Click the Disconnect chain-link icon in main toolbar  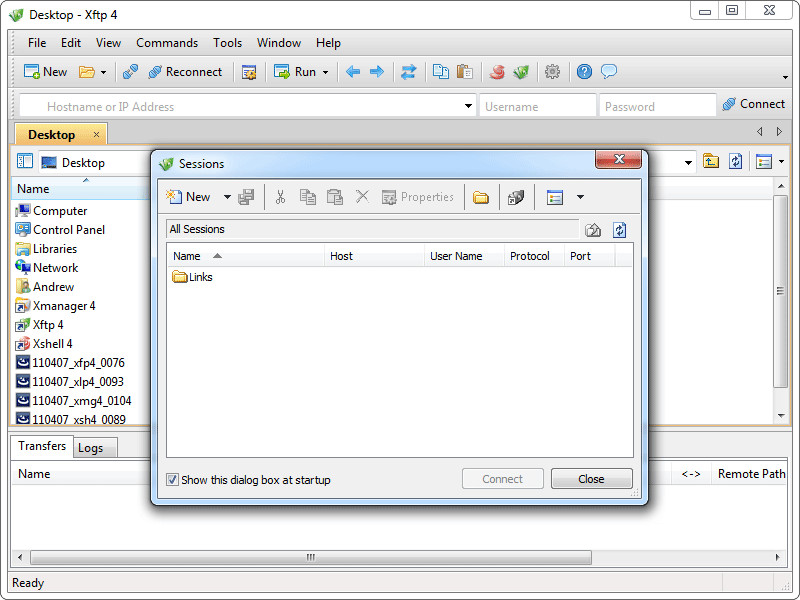coord(130,72)
